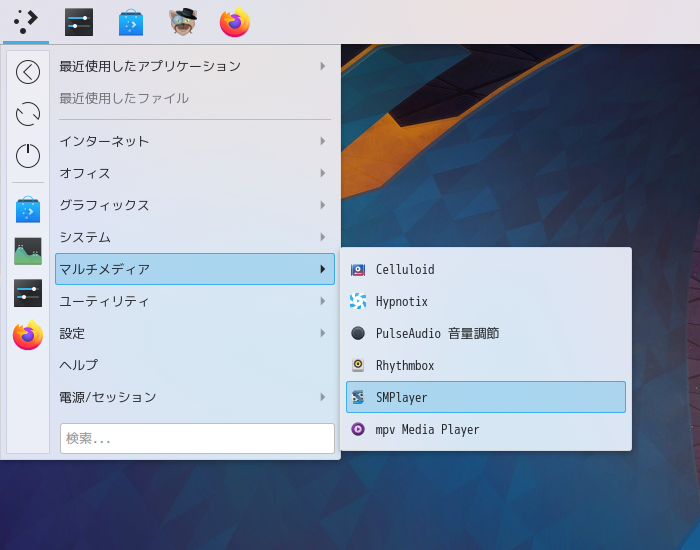This screenshot has width=700, height=550.
Task: Launch Rhythmbox from the submenu
Action: click(x=486, y=365)
